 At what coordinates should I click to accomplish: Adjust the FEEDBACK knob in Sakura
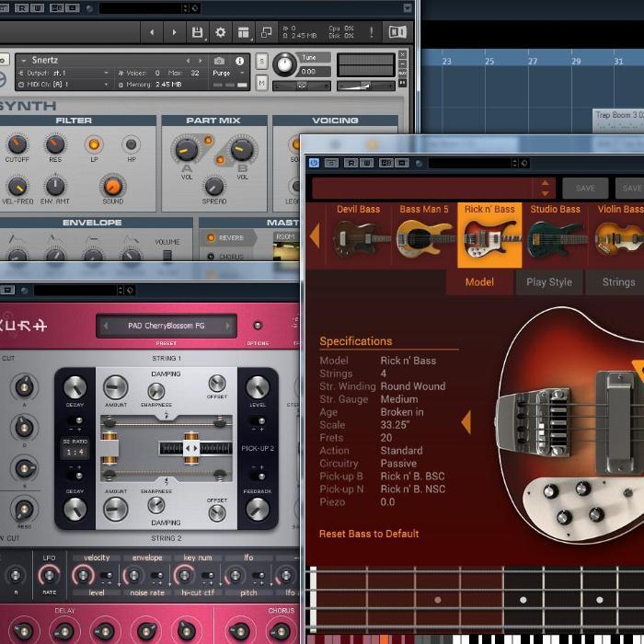(258, 510)
